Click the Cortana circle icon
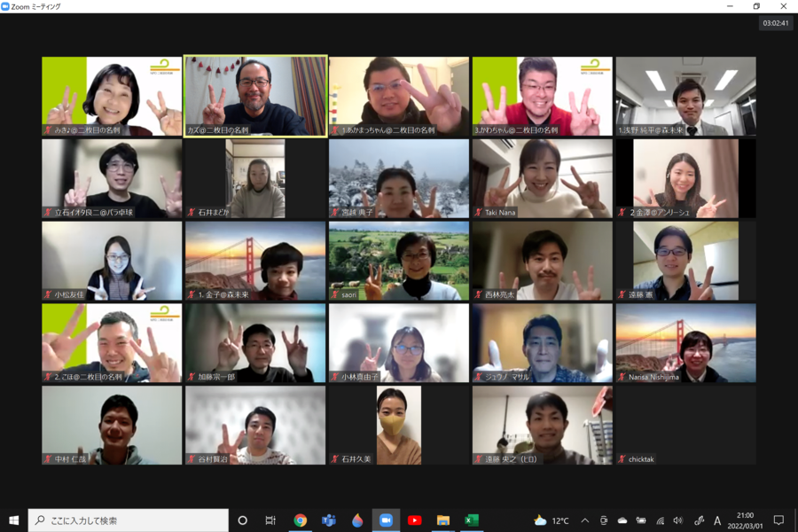This screenshot has width=798, height=532. [x=242, y=520]
